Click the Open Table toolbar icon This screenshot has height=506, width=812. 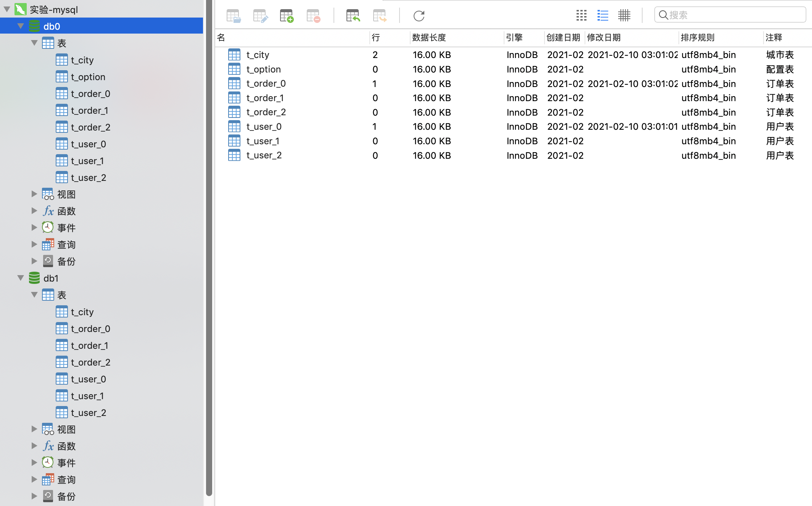pos(233,16)
